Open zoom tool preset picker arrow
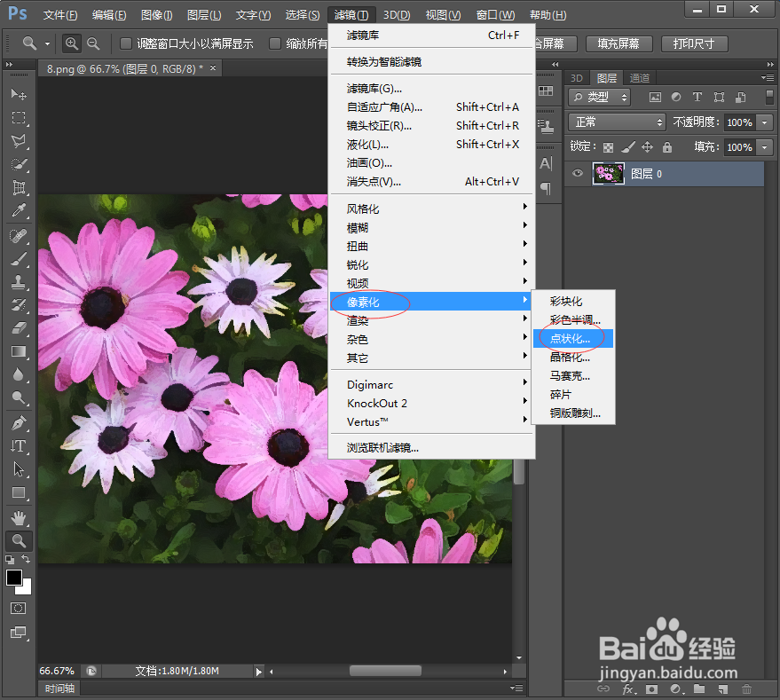The image size is (780, 700). 47,43
